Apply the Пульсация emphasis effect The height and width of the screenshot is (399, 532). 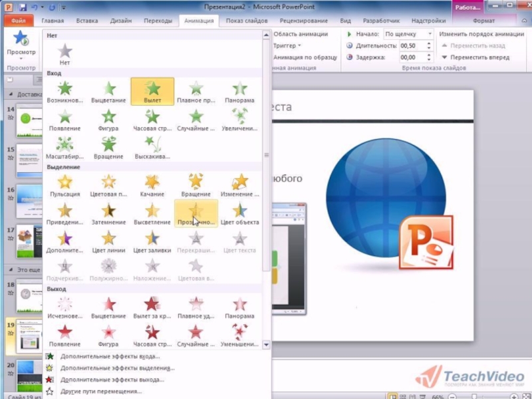pos(65,186)
